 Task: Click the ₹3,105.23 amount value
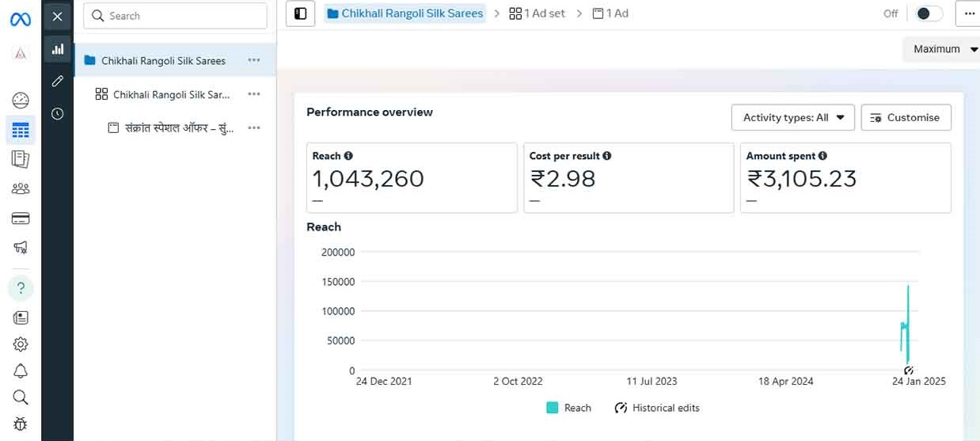tap(802, 179)
